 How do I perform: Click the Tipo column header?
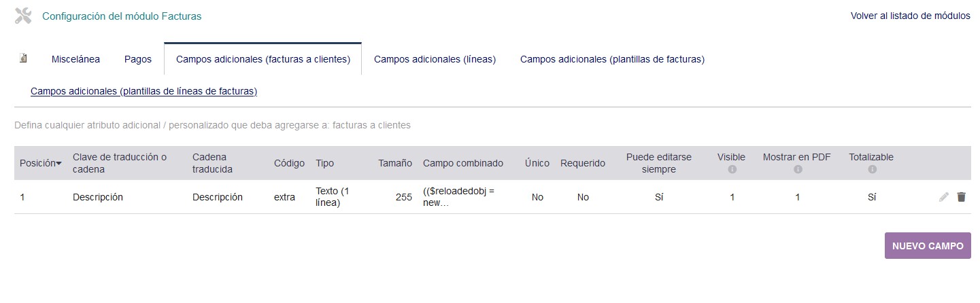[325, 163]
